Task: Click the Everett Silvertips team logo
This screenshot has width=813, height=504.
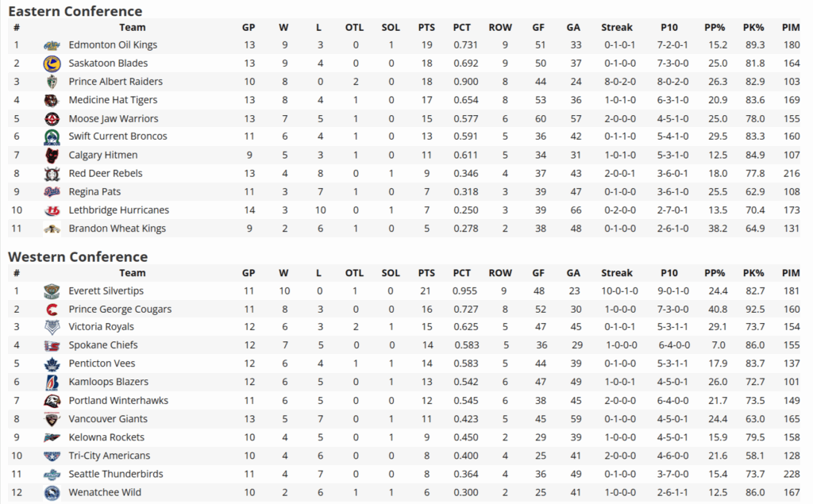Action: [52, 290]
